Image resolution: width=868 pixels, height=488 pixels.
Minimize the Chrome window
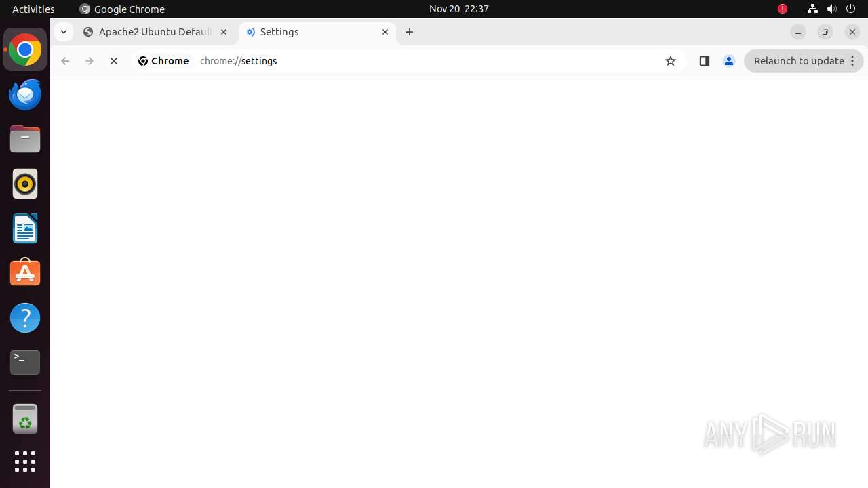(x=798, y=32)
